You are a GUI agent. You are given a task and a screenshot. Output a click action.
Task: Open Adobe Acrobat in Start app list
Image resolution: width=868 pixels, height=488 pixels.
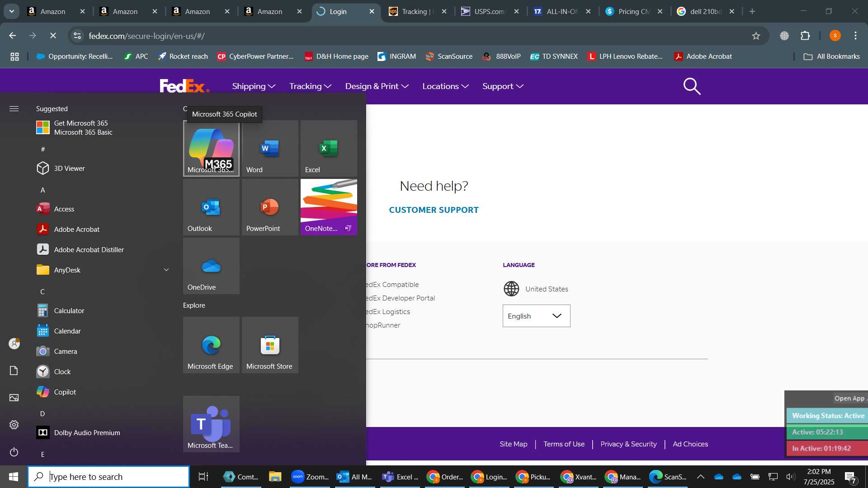(x=104, y=229)
